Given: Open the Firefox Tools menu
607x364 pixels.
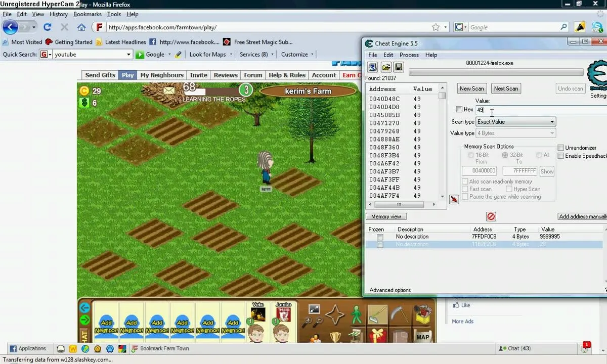Looking at the screenshot, I should click(114, 14).
